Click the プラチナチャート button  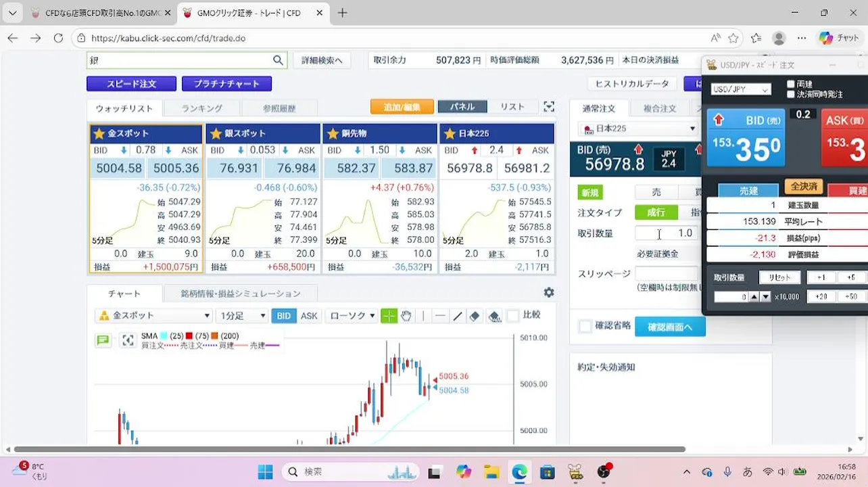[226, 84]
